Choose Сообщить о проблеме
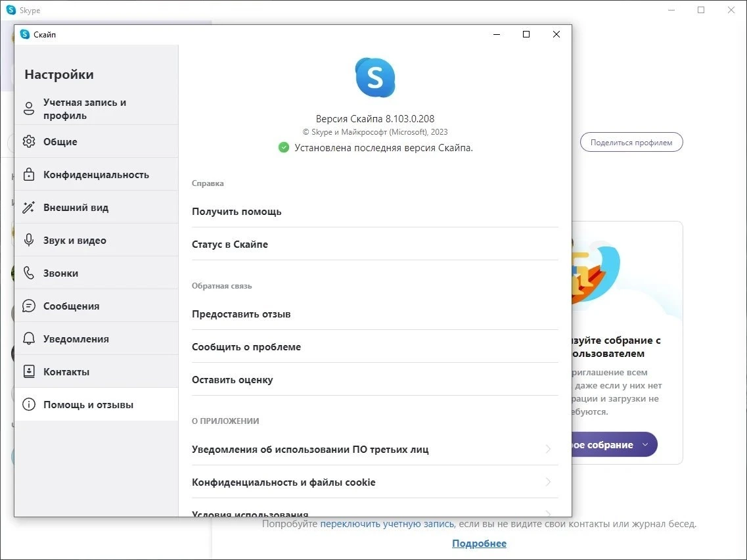The height and width of the screenshot is (560, 747). point(375,346)
